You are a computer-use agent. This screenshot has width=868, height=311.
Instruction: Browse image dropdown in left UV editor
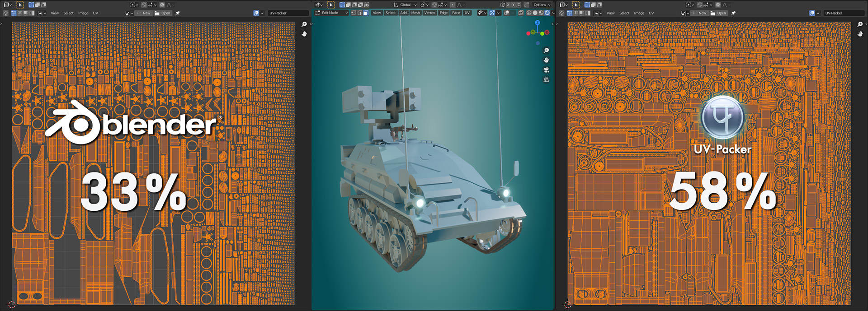click(x=129, y=13)
